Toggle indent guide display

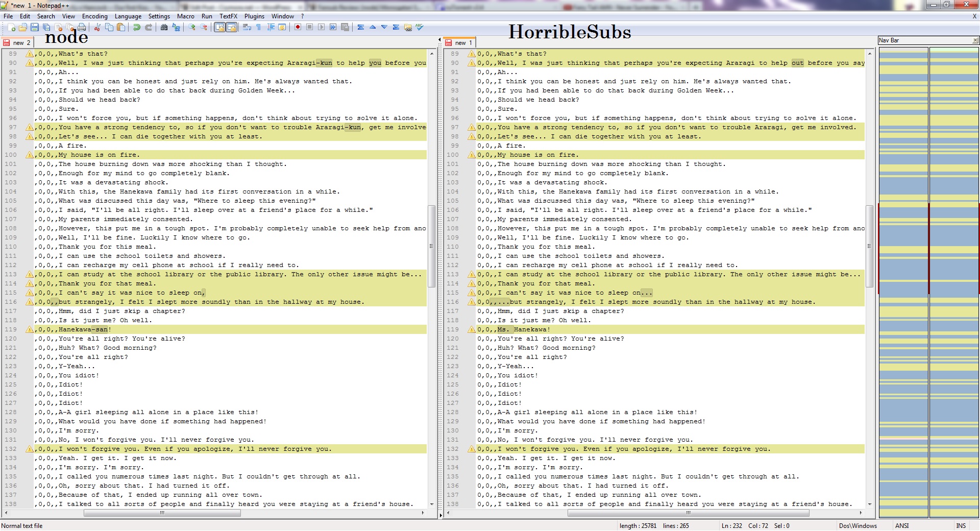271,27
